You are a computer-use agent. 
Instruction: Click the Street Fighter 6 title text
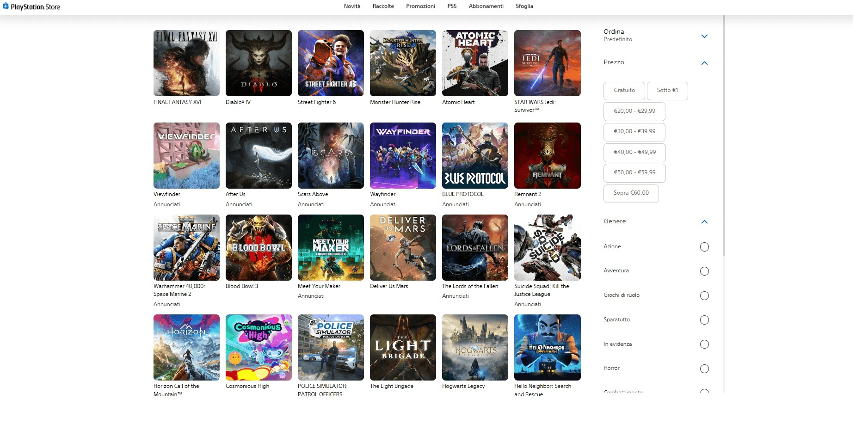(x=317, y=102)
